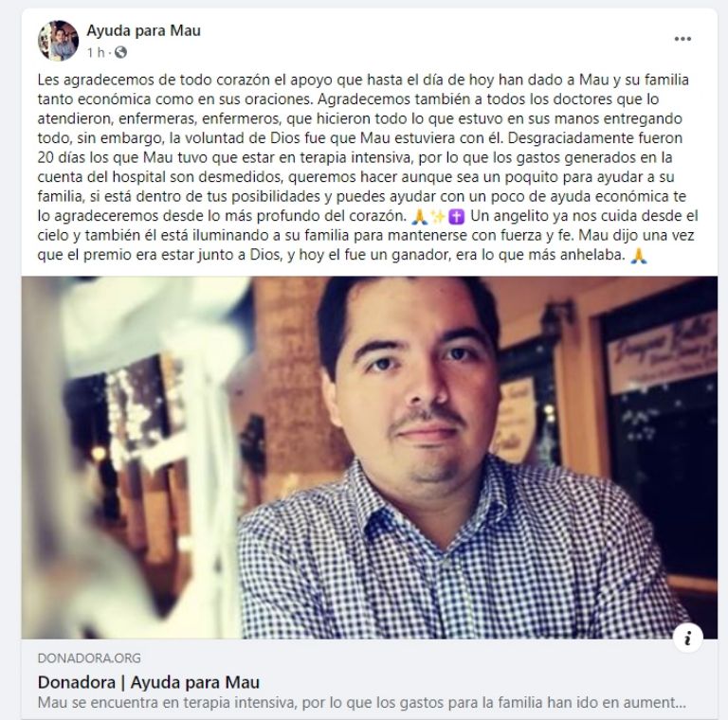Click the sparkles emoji in the post
This screenshot has height=720, width=728.
point(437,216)
